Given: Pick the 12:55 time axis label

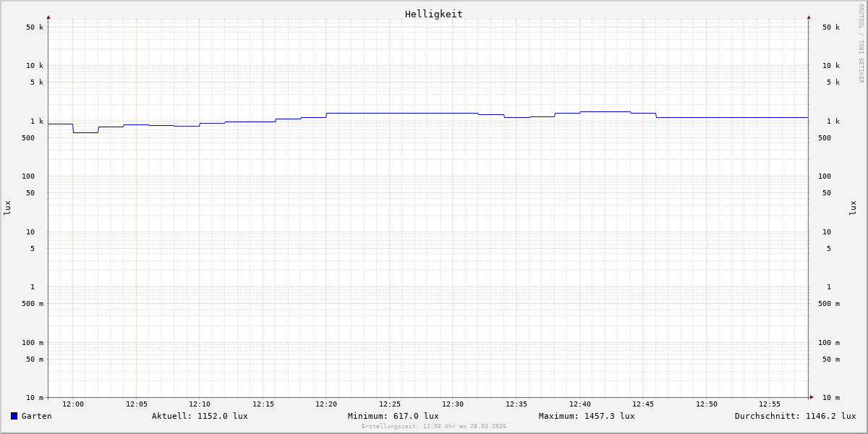Looking at the screenshot, I should click(x=770, y=404).
